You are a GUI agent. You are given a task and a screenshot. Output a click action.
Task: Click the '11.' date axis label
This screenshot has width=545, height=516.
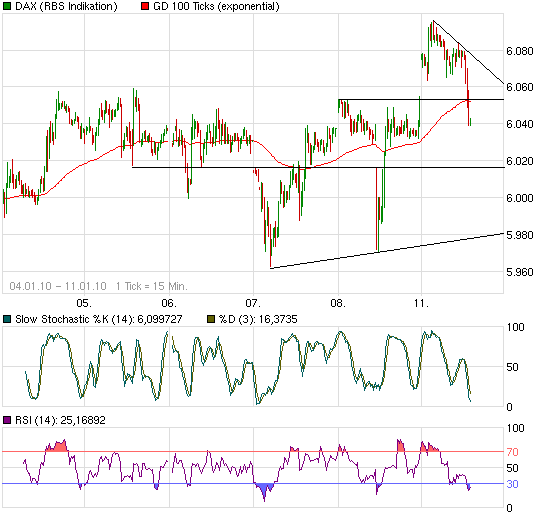pos(421,303)
